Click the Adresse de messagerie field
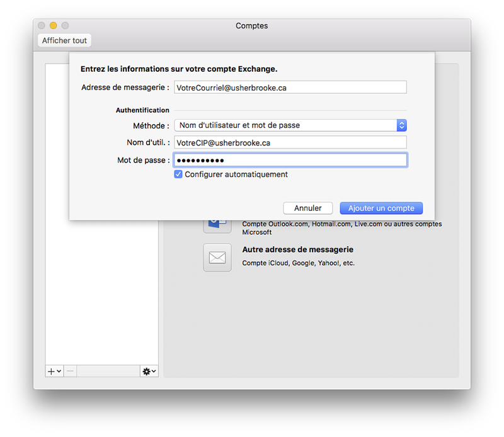Image resolution: width=504 pixels, height=437 pixels. click(290, 88)
